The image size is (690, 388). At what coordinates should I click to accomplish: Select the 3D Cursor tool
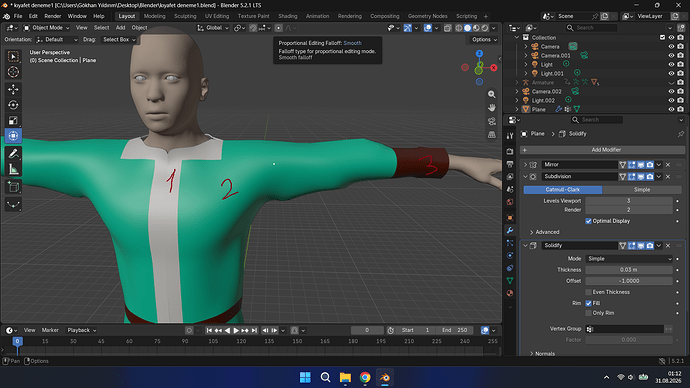pyautogui.click(x=13, y=72)
